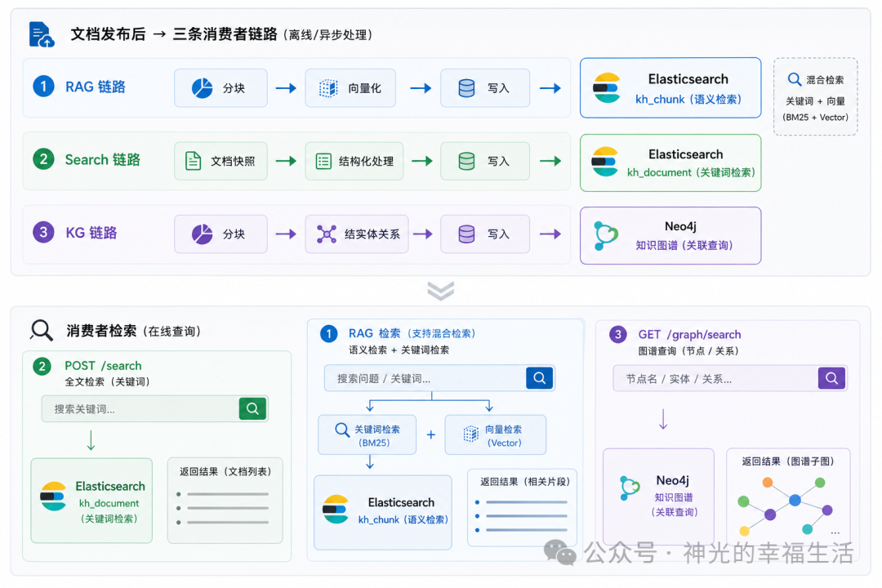Click the double chevron down between sections
This screenshot has width=882, height=588.
point(440,291)
